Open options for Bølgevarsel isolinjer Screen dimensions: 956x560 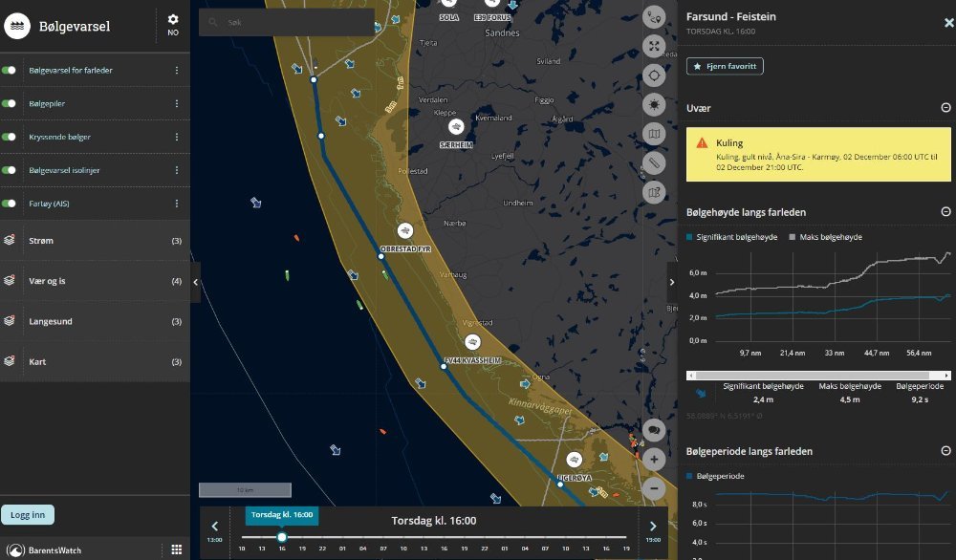click(177, 170)
